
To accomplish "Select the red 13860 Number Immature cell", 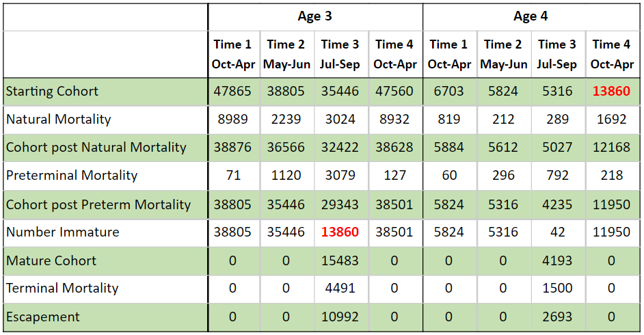I will tap(340, 232).
